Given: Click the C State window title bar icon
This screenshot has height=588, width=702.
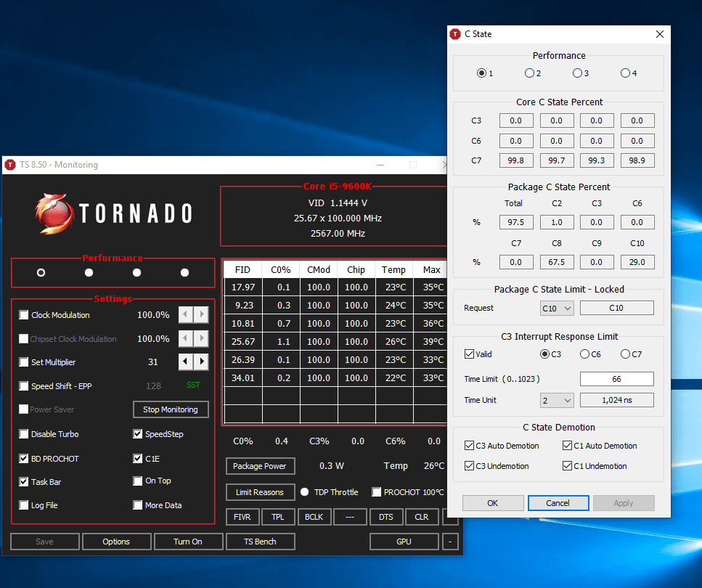Looking at the screenshot, I should click(455, 34).
